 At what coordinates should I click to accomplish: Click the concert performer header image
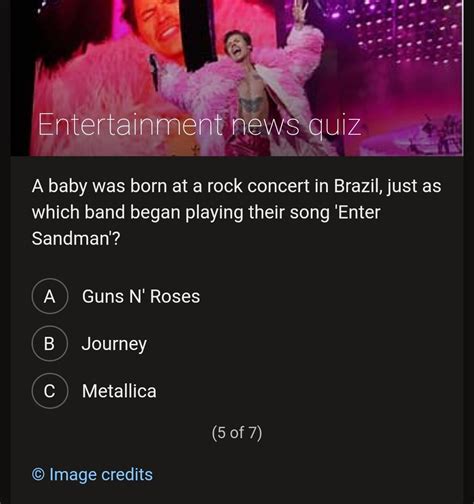pos(237,78)
